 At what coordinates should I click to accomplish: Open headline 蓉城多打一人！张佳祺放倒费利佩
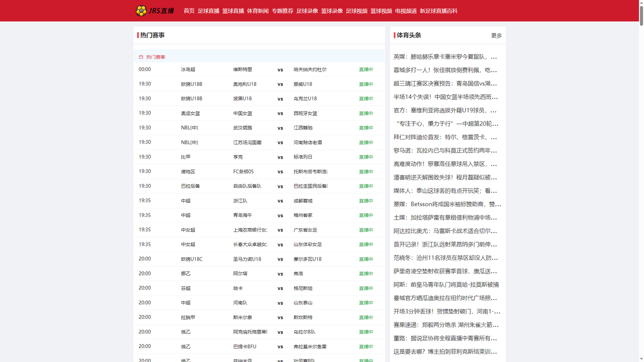[445, 70]
